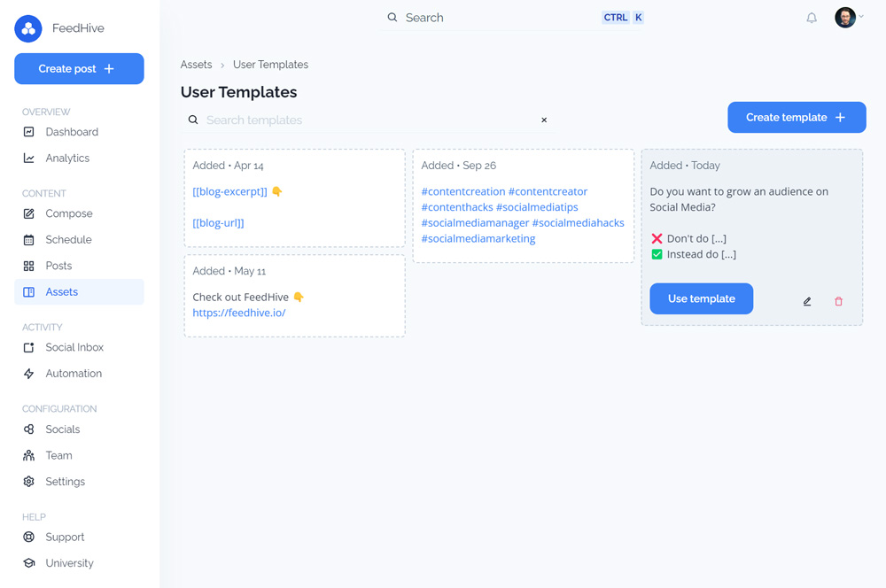Edit the Today template with the pencil icon
Image resolution: width=886 pixels, height=588 pixels.
(806, 301)
